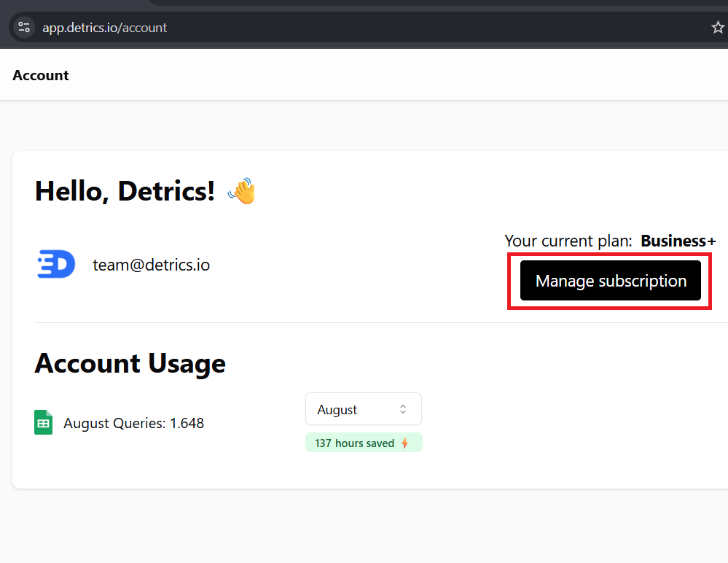Screen dimensions: 728x563
Task: Click the up-down chevron inside month selector
Action: [402, 409]
